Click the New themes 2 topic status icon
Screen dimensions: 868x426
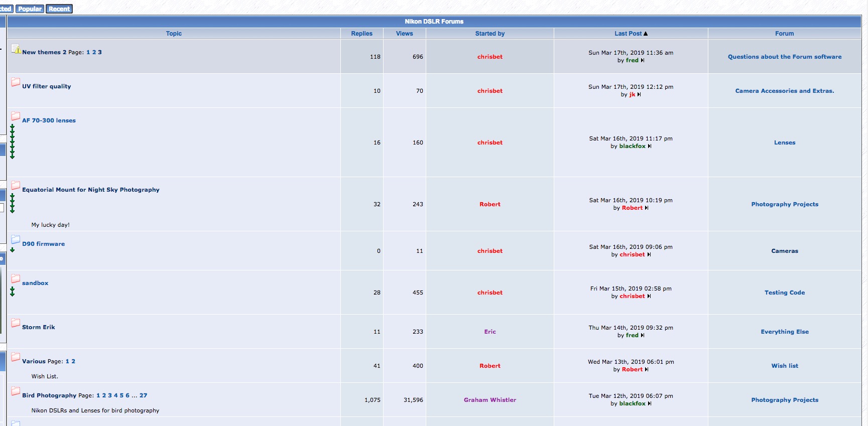point(16,49)
